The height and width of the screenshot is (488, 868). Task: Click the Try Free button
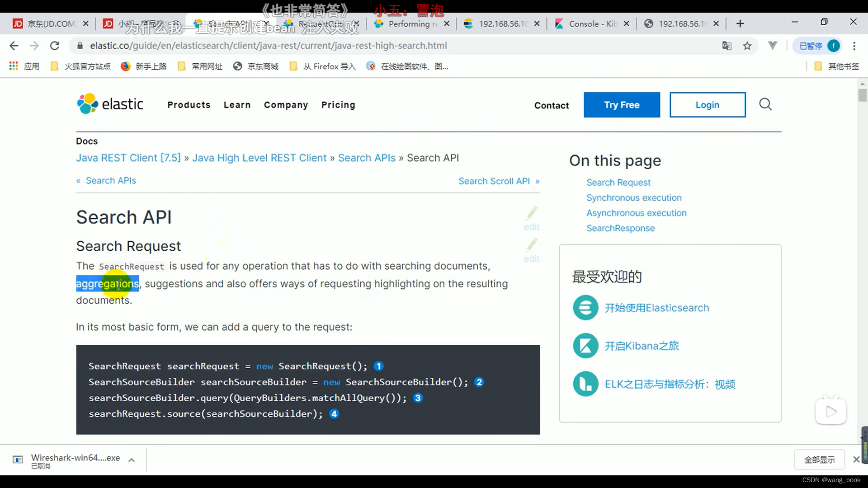tap(622, 105)
